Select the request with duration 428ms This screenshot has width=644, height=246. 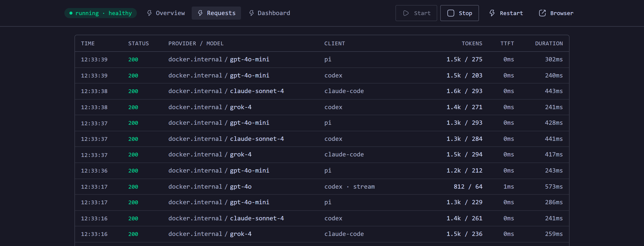[322, 123]
